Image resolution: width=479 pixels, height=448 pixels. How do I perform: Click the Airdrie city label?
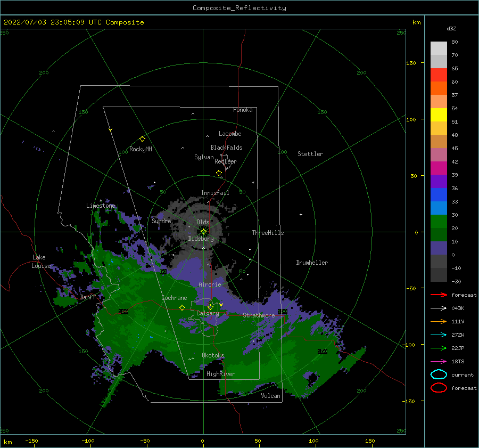(x=210, y=284)
